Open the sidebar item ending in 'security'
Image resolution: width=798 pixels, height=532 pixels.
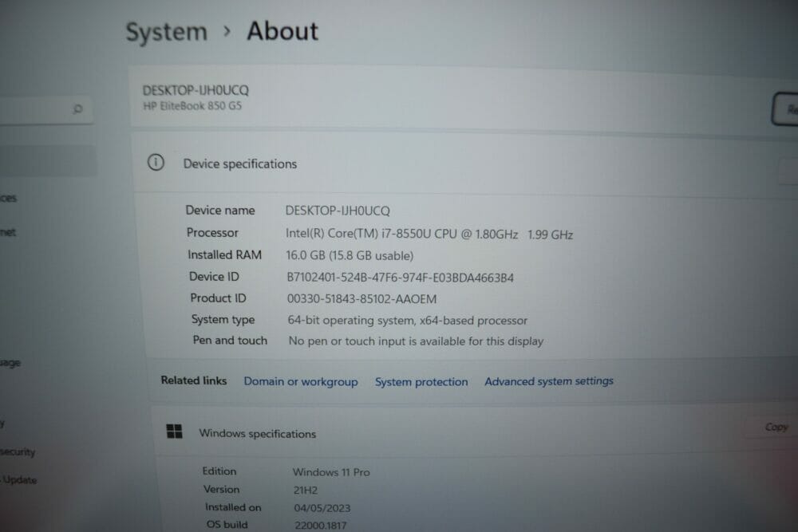point(18,451)
